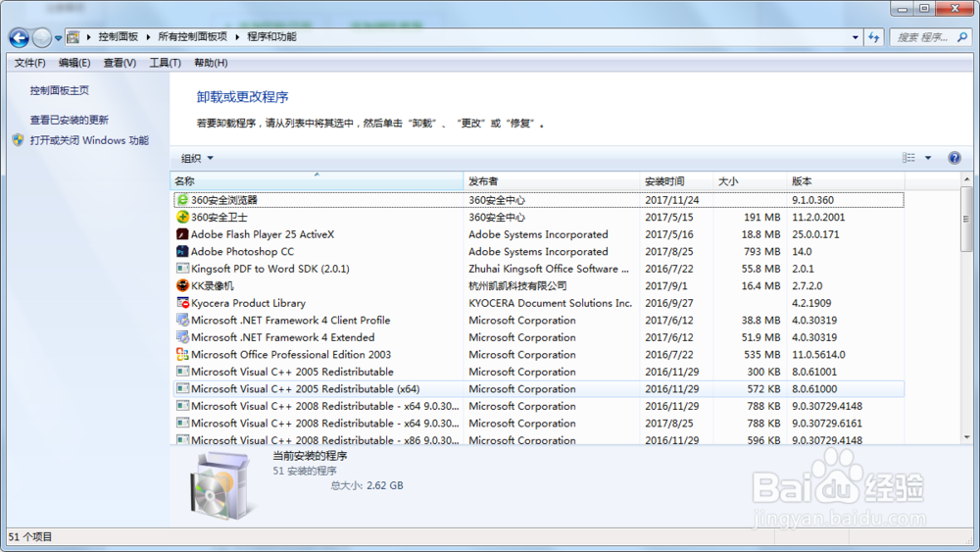Select Kyocera Product Library icon
Viewport: 980px width, 552px height.
click(x=182, y=303)
